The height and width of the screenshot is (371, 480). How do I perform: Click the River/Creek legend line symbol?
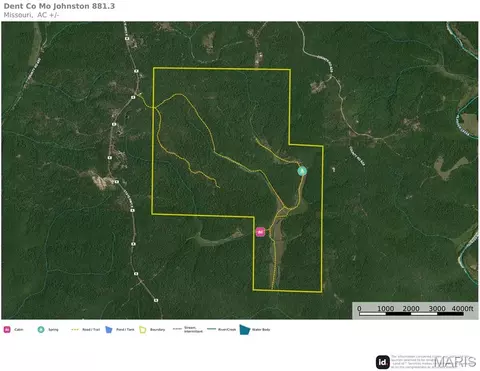tap(211, 329)
